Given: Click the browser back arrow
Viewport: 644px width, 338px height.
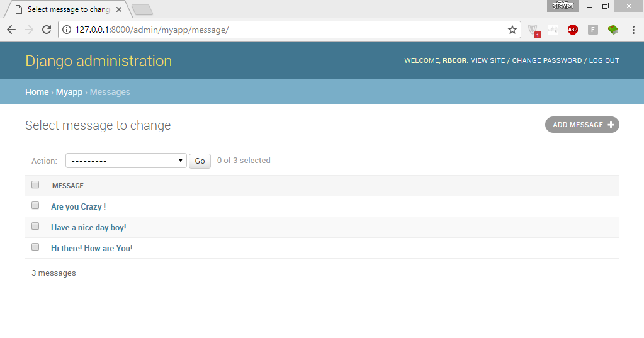Looking at the screenshot, I should click(x=11, y=30).
